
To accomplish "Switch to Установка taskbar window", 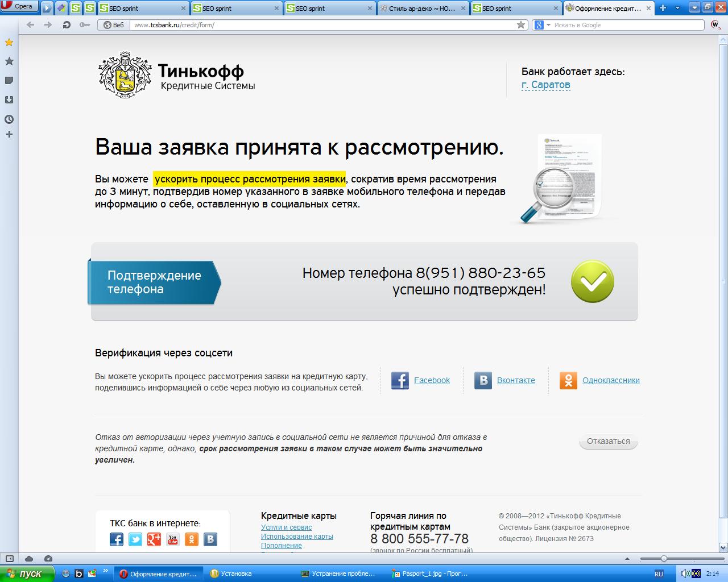I will [x=249, y=573].
